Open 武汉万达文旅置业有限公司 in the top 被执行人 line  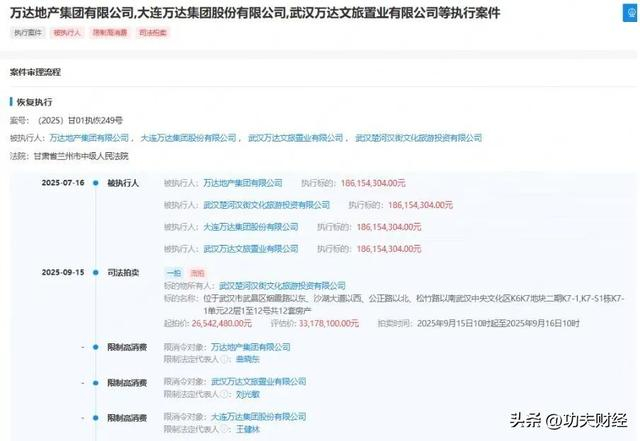(x=296, y=138)
